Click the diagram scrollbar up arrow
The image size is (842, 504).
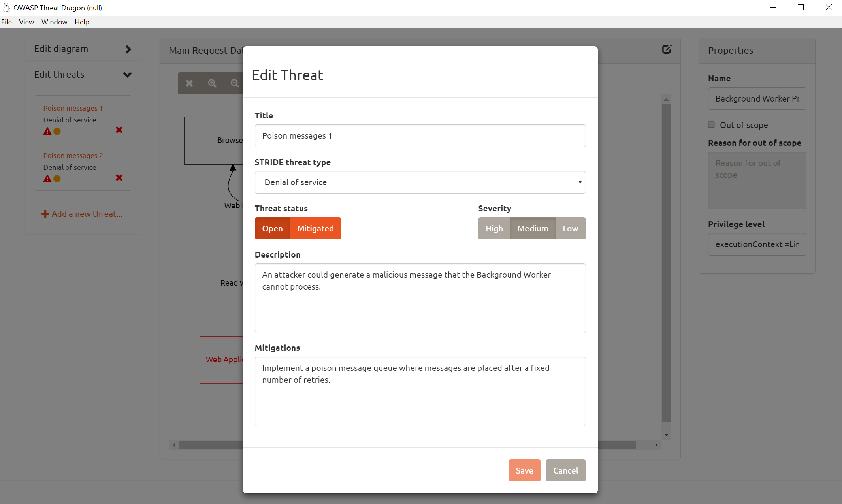pyautogui.click(x=666, y=100)
